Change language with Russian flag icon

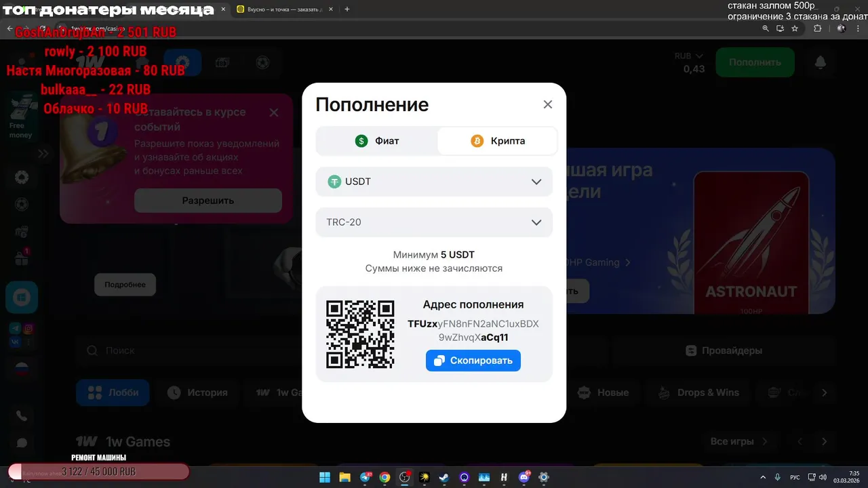click(22, 369)
